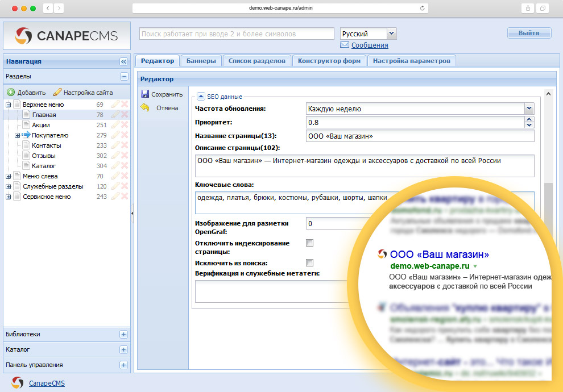Expand the Панель управления panel
This screenshot has height=392, width=563.
click(123, 365)
